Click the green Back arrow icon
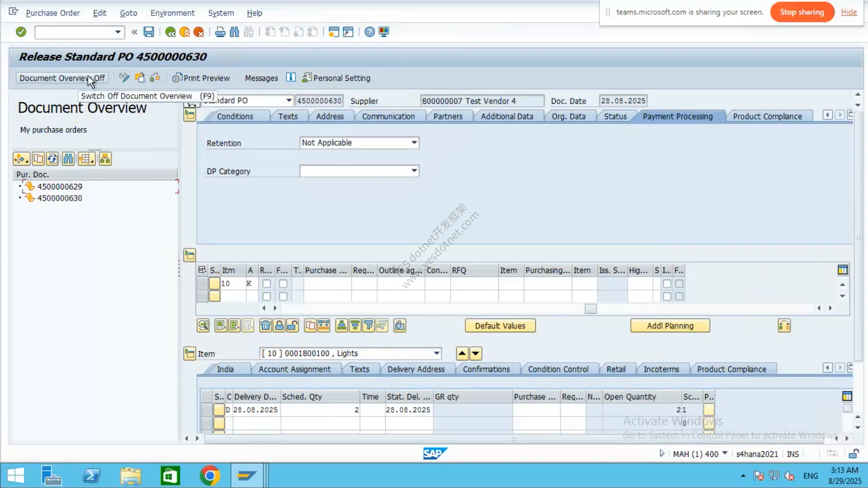 pyautogui.click(x=170, y=32)
